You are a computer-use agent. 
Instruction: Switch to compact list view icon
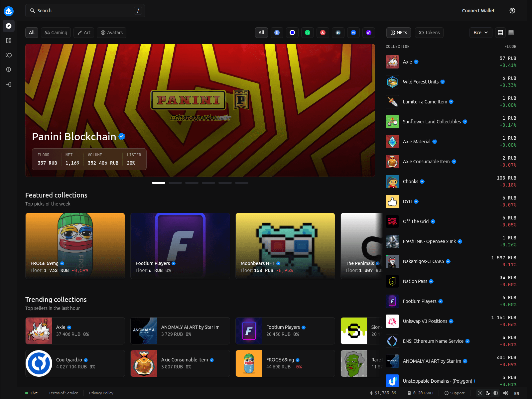[x=511, y=33]
